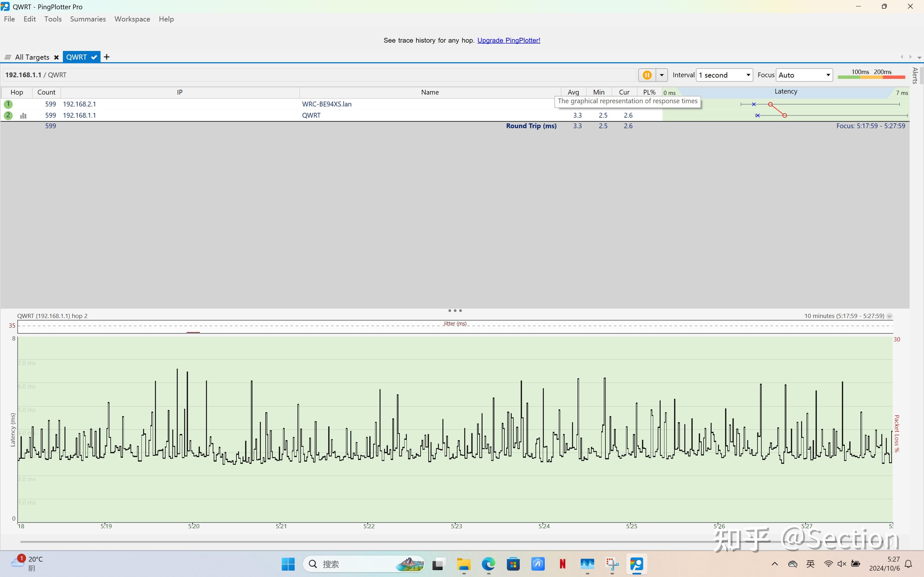
Task: Click the three-dots graph divider handle
Action: [455, 311]
